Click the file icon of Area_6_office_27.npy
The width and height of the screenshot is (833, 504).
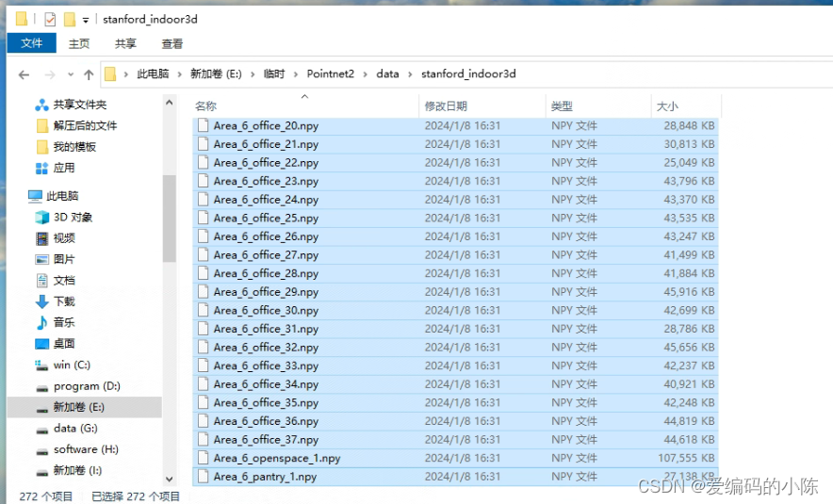pyautogui.click(x=203, y=255)
